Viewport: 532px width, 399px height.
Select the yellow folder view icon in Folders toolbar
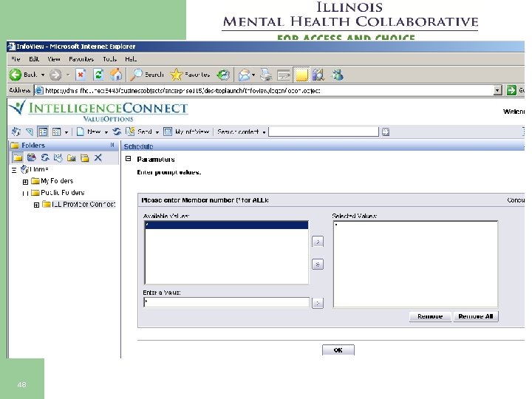click(x=18, y=157)
